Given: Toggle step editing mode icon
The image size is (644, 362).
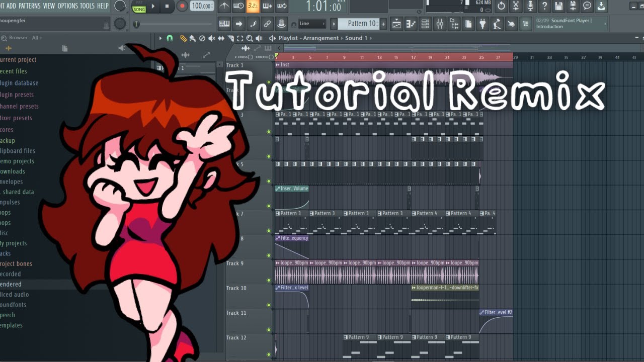Looking at the screenshot, I should coord(253,24).
